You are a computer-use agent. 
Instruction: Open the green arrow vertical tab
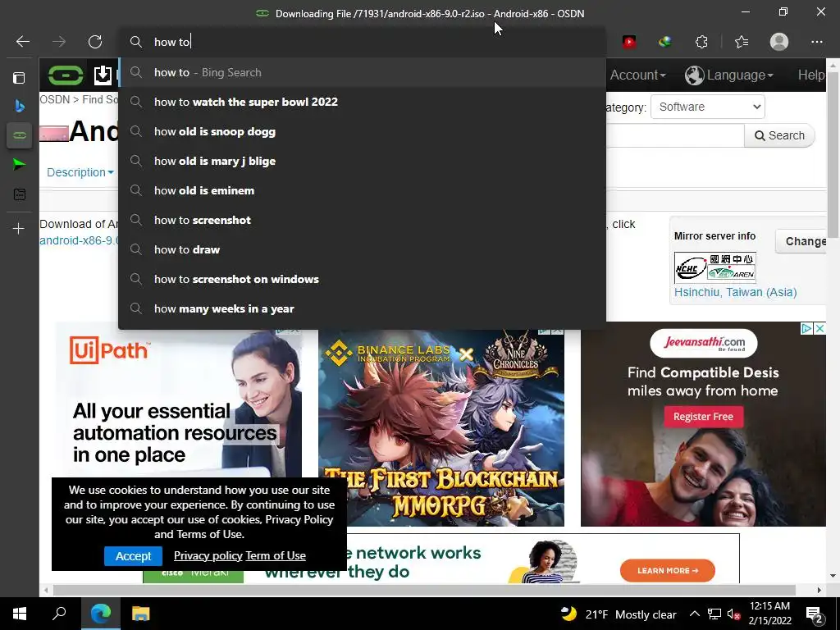click(20, 164)
